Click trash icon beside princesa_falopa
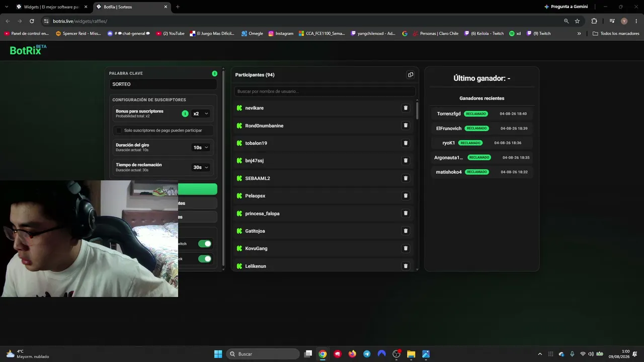This screenshot has height=362, width=644. [x=406, y=213]
